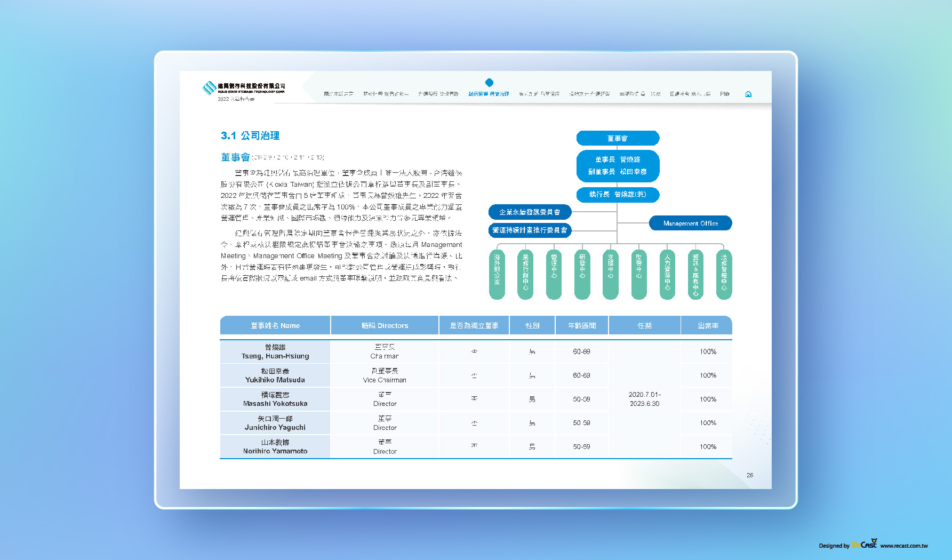Click Director title in Norihiro Yamamoto row
The image size is (952, 560).
385,446
